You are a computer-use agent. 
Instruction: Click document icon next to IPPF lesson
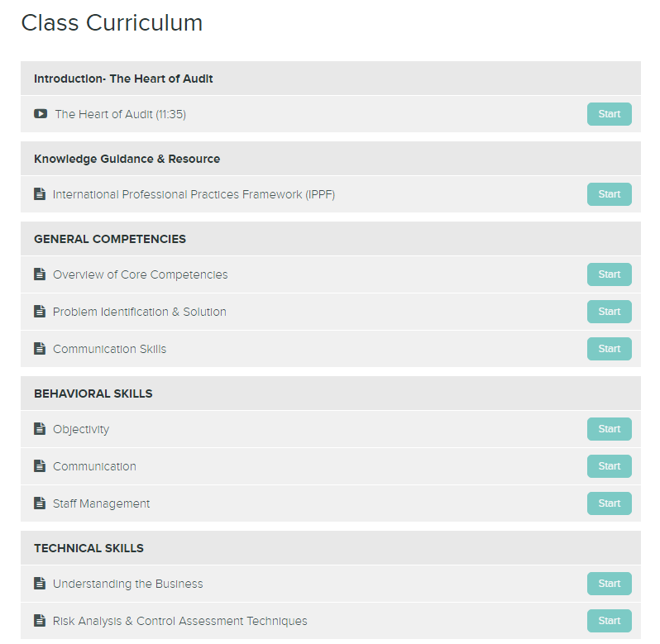(x=40, y=194)
